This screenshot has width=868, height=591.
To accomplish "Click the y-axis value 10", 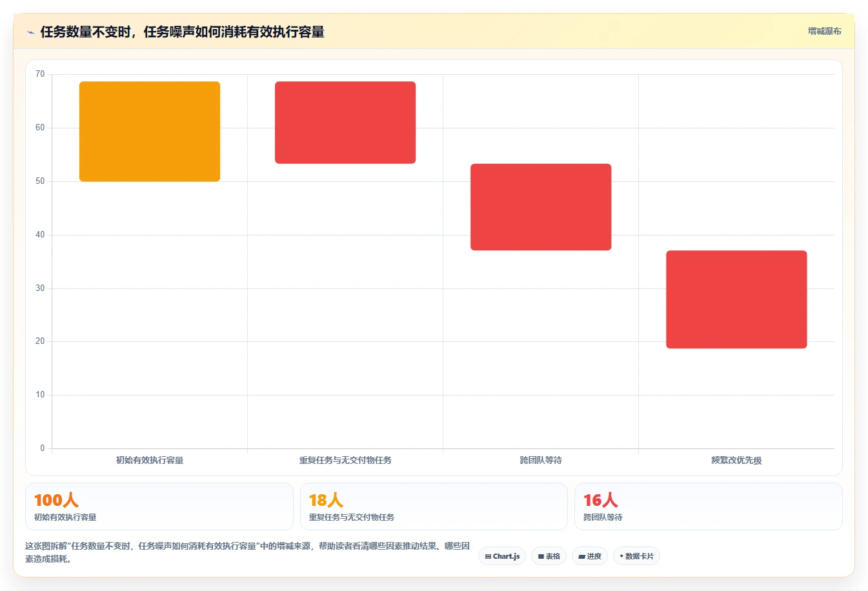I will (x=40, y=395).
